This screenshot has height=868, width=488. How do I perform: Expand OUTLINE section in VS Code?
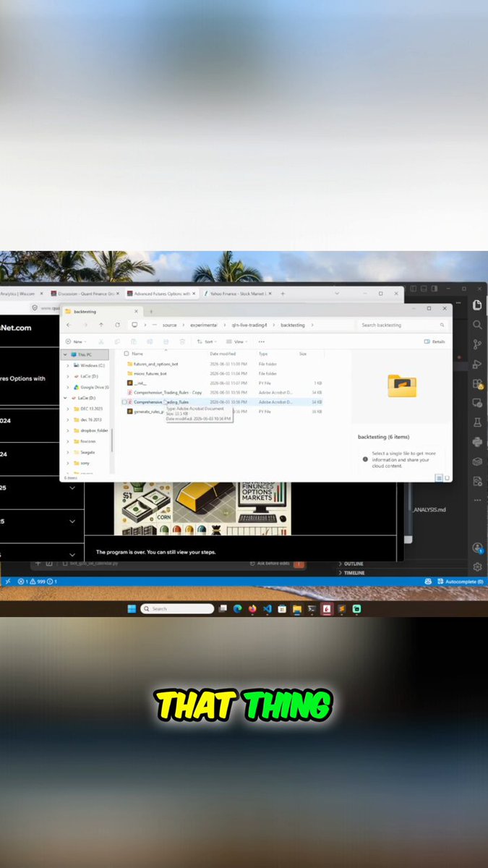click(339, 563)
